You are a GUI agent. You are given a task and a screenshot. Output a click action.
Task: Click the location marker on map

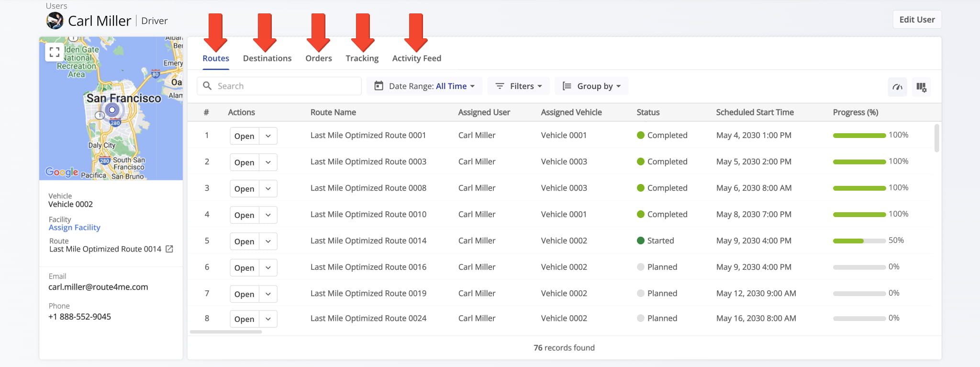coord(112,110)
